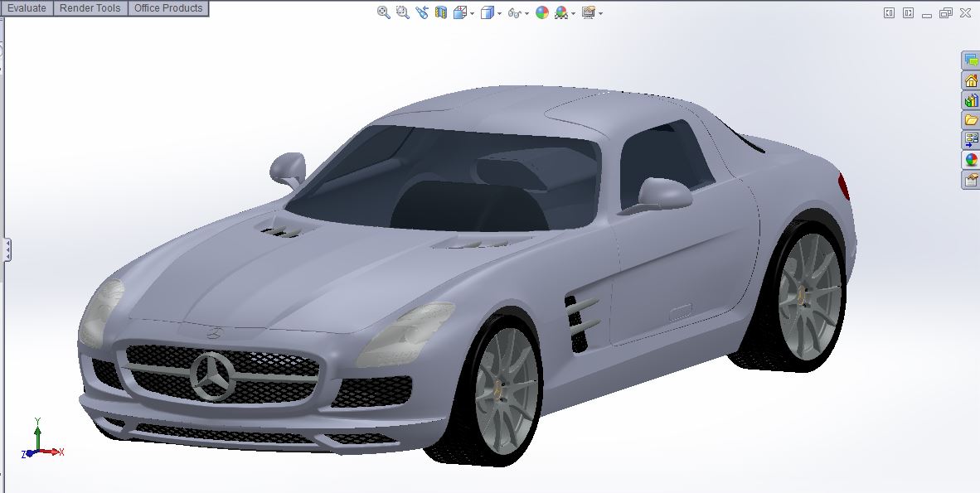Image resolution: width=980 pixels, height=493 pixels.
Task: Open Edit Appearance color ball
Action: pyautogui.click(x=542, y=12)
